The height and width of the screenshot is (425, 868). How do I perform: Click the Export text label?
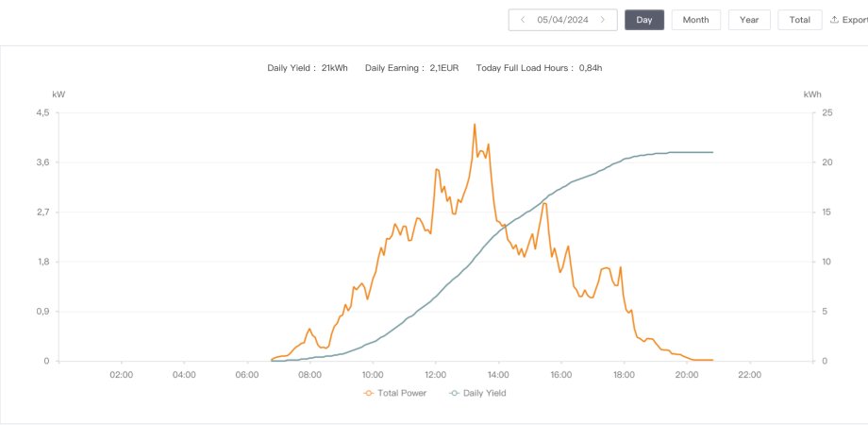(855, 20)
